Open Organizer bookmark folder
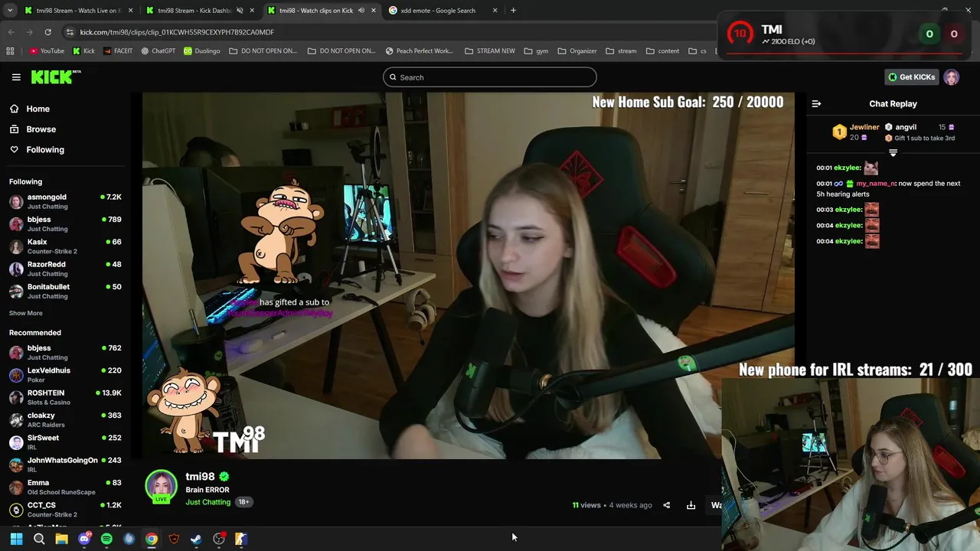980x551 pixels. pos(577,51)
